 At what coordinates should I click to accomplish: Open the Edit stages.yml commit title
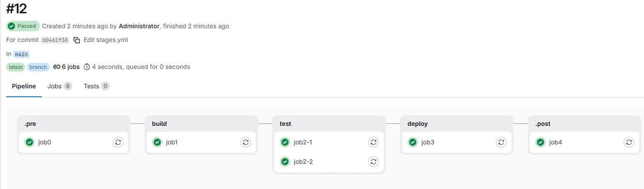pyautogui.click(x=106, y=40)
